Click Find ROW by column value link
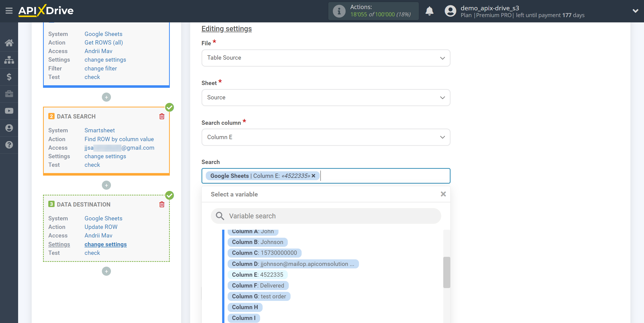Viewport: 644px width, 323px height. pyautogui.click(x=119, y=139)
